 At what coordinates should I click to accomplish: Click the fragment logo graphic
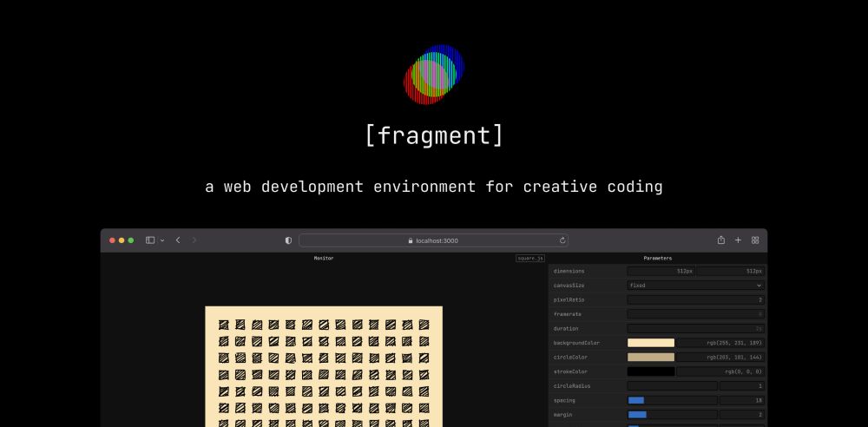pos(434,75)
